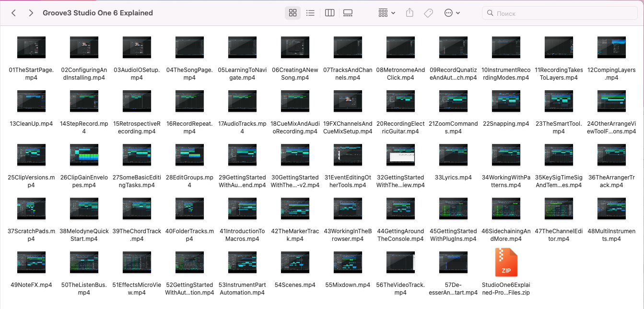Select 26ClipGainEnvelopes.mp4 thumbnail
Viewport: 644px width, 309px height.
(84, 155)
